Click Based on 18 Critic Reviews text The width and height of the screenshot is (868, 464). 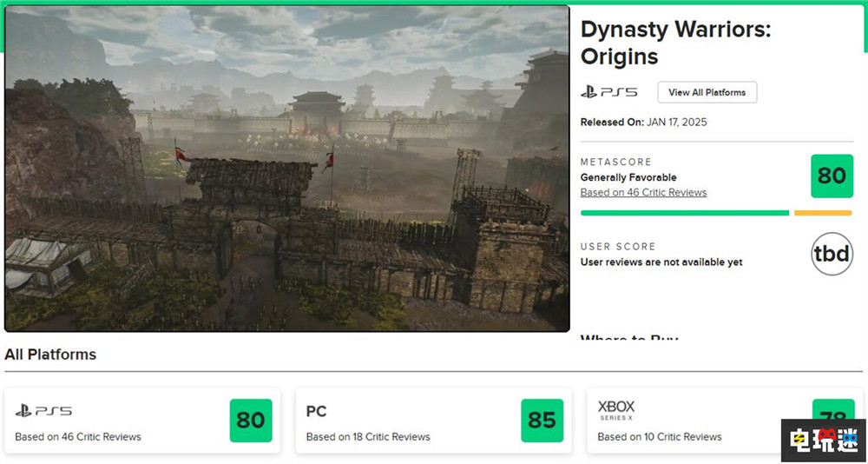(368, 436)
